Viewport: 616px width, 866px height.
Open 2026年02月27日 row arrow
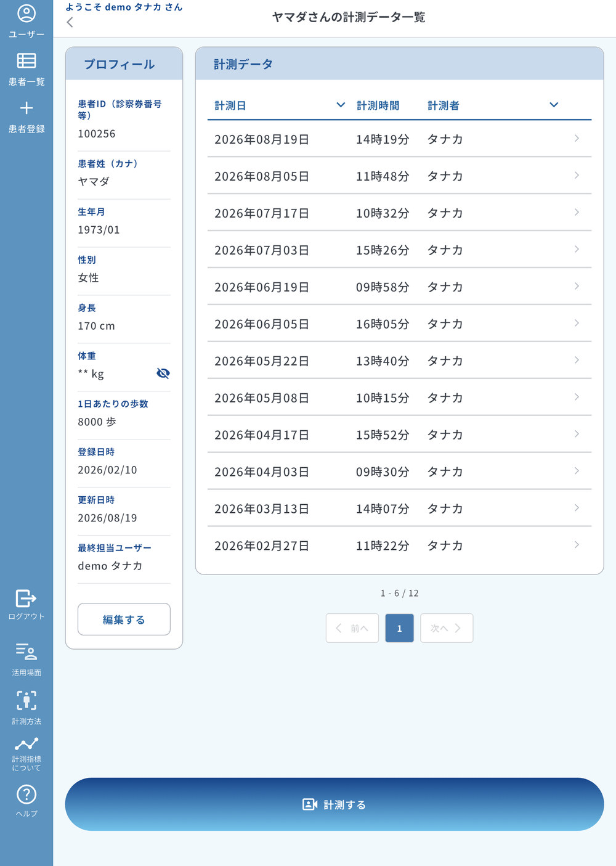click(577, 545)
